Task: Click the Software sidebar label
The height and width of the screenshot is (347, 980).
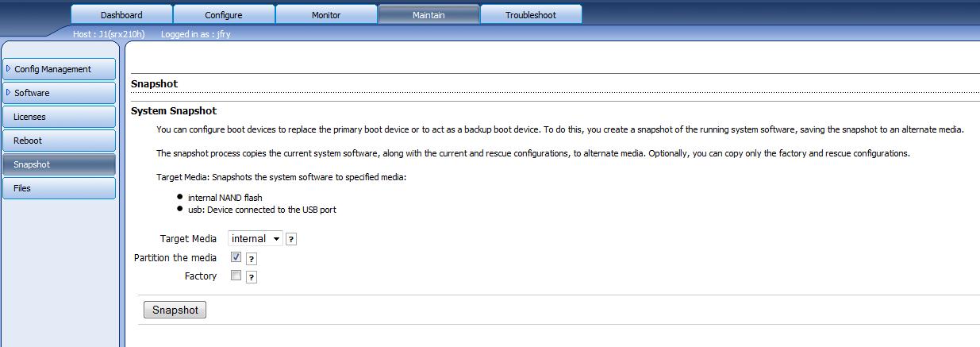Action: pyautogui.click(x=32, y=93)
